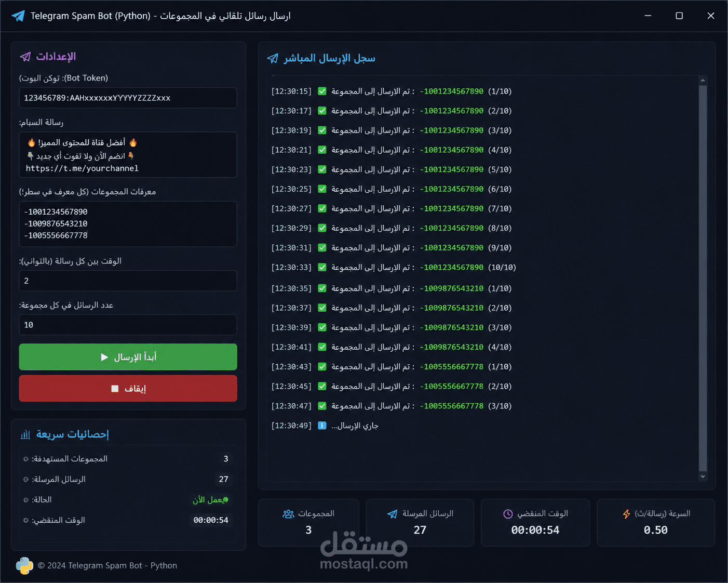The width and height of the screenshot is (728, 583).
Task: Click the green check icon on 12:30:33 log row
Action: (x=322, y=267)
